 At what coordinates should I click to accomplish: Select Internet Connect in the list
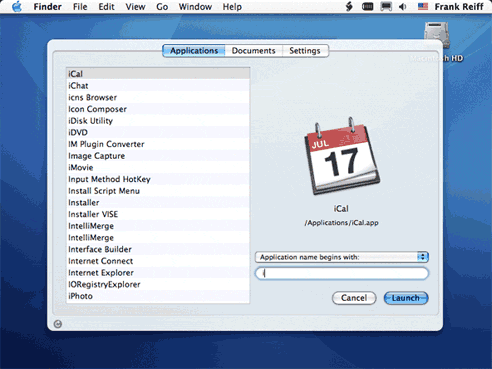point(158,261)
